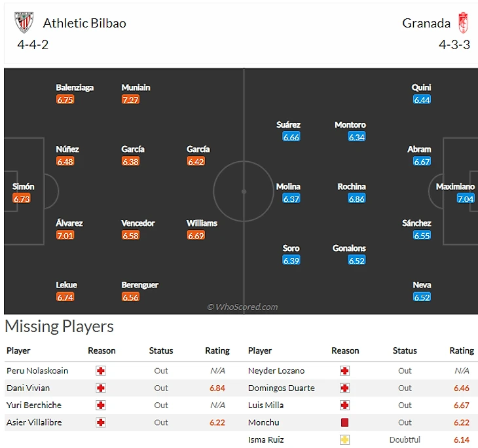Click injury icon next to Neyder Lozano

click(x=344, y=371)
